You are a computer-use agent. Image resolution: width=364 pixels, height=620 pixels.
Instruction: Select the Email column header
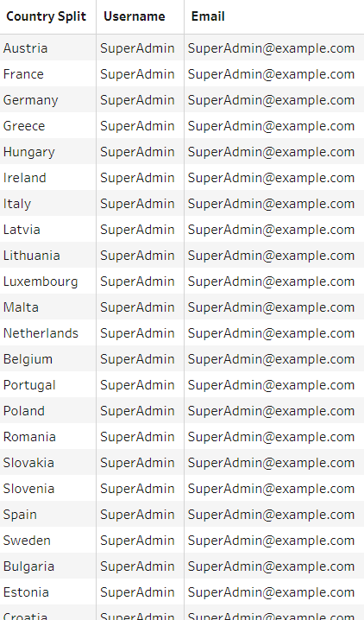point(208,16)
